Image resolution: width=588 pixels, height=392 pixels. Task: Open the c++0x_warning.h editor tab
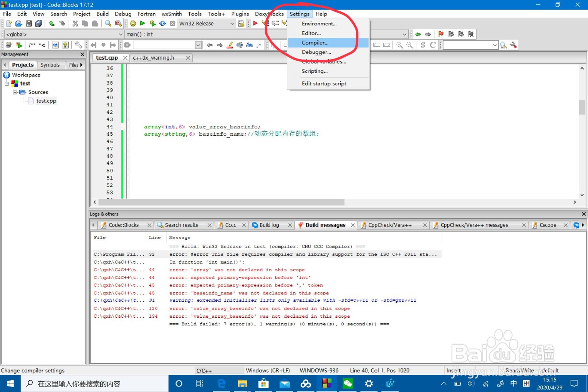[154, 58]
